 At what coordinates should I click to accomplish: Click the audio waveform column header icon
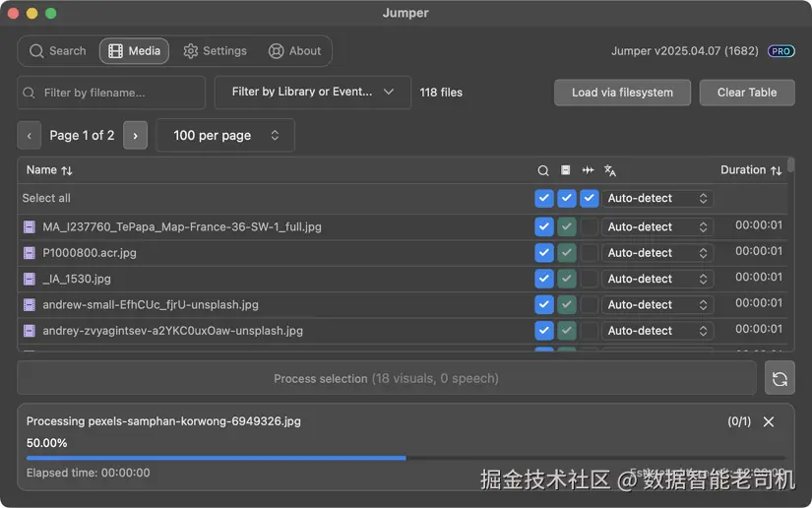(x=588, y=170)
